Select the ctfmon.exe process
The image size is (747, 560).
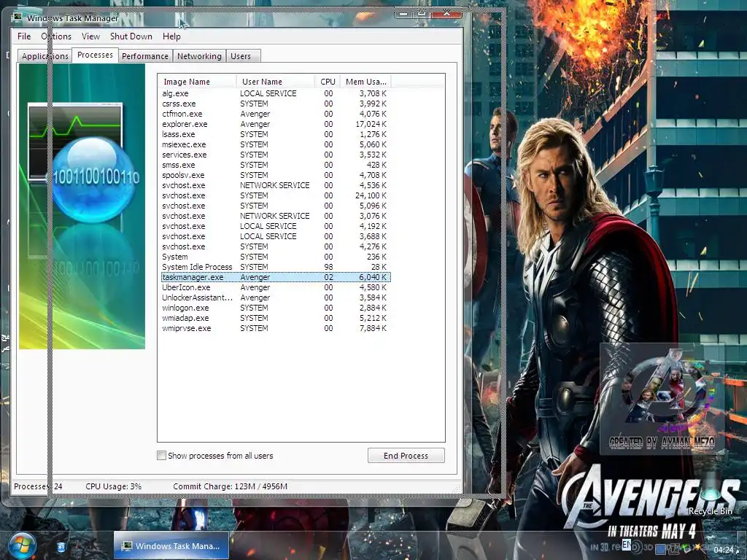coord(275,114)
